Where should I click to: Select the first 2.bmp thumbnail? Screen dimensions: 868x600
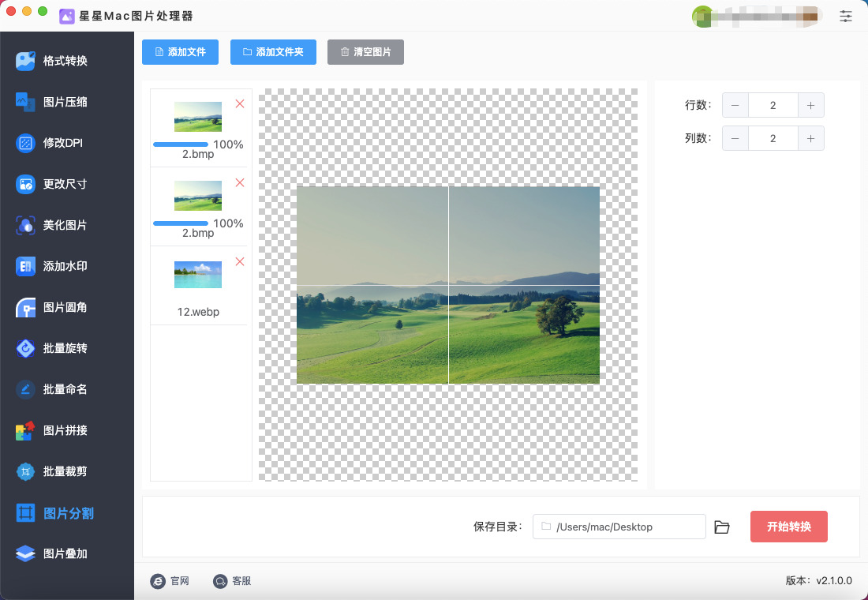click(198, 116)
